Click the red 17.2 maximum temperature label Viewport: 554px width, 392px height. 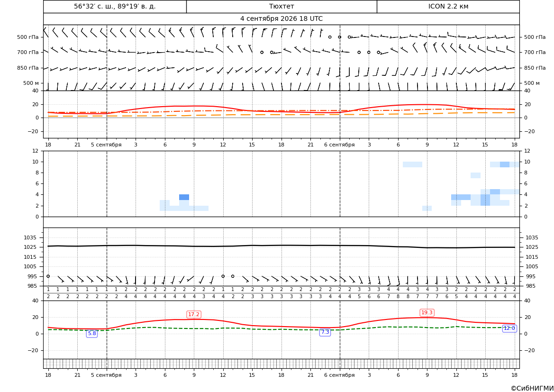(x=194, y=314)
